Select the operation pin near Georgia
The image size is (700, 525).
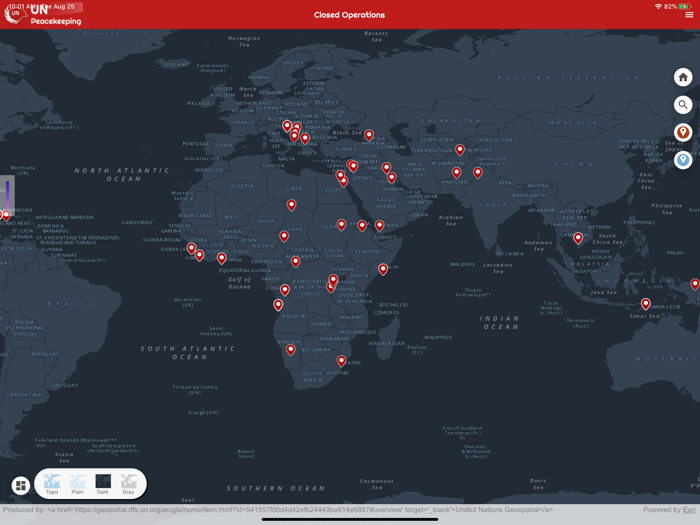(369, 135)
